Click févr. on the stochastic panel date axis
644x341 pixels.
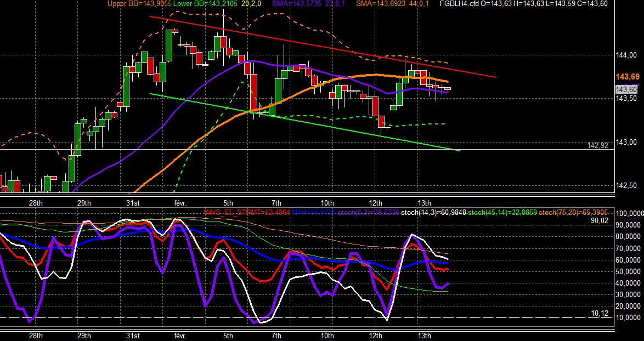coord(179,336)
